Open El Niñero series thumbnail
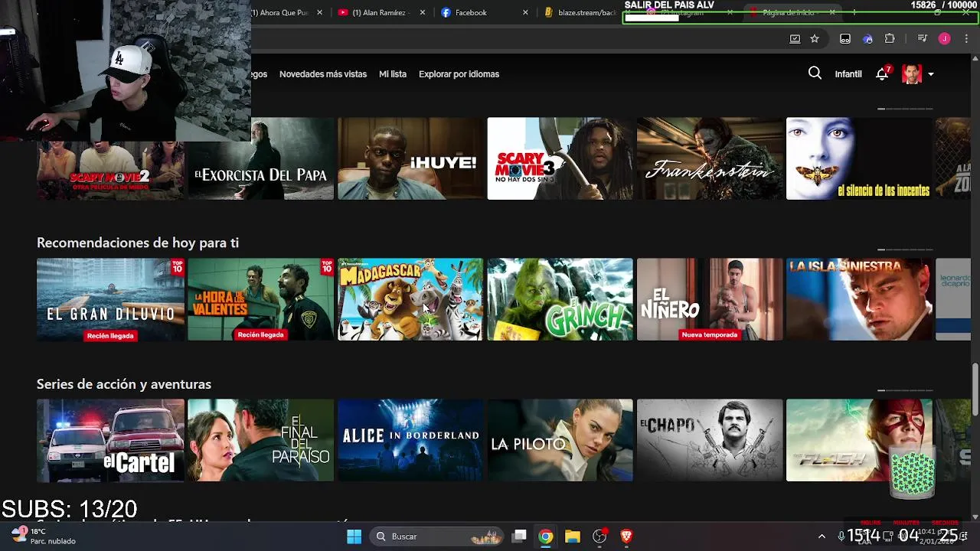Image resolution: width=980 pixels, height=551 pixels. click(x=710, y=299)
